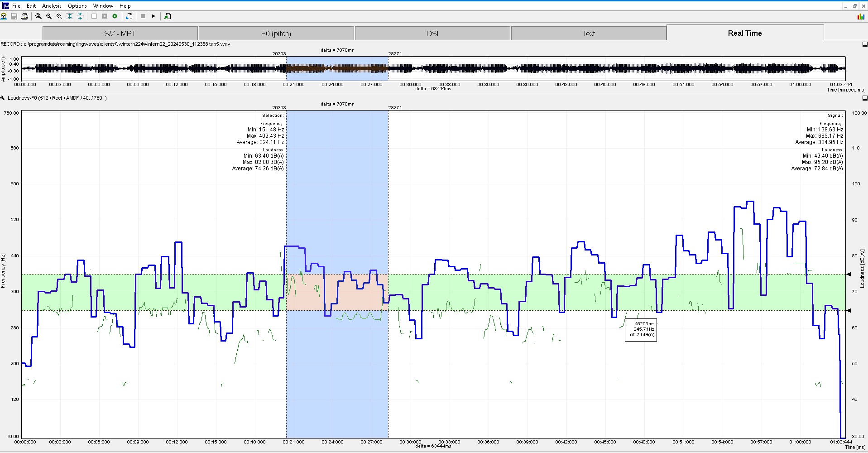Click the lower range arrow marker on right axis
Viewport: 868px width, 453px height.
[849, 310]
